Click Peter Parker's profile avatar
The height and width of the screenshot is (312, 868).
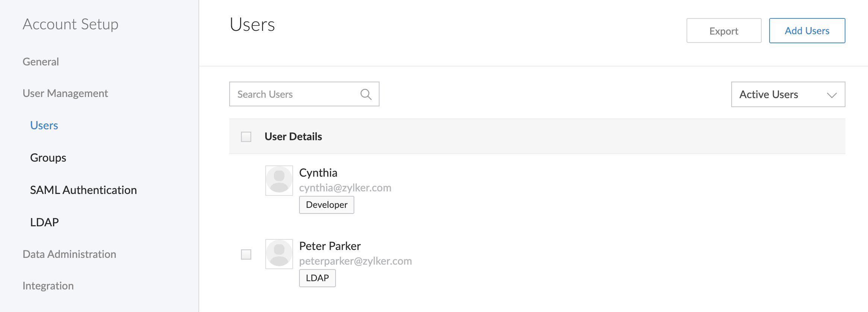coord(279,254)
